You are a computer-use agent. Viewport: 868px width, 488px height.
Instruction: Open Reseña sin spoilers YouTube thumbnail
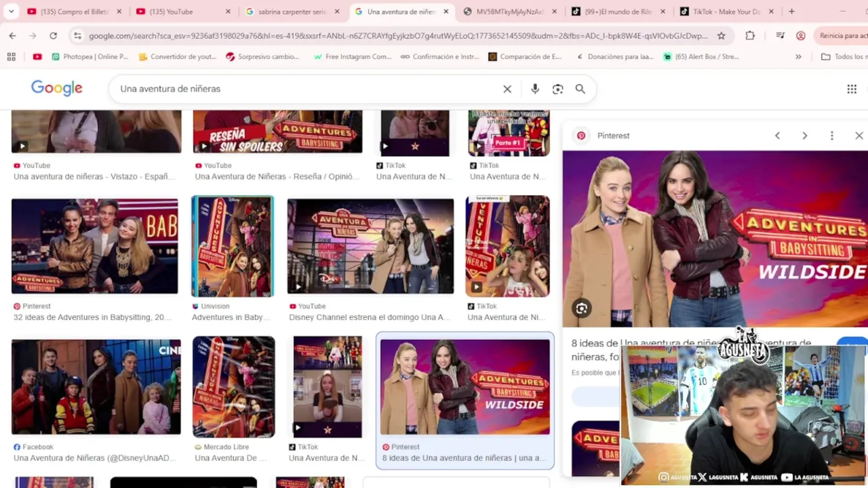pos(277,132)
